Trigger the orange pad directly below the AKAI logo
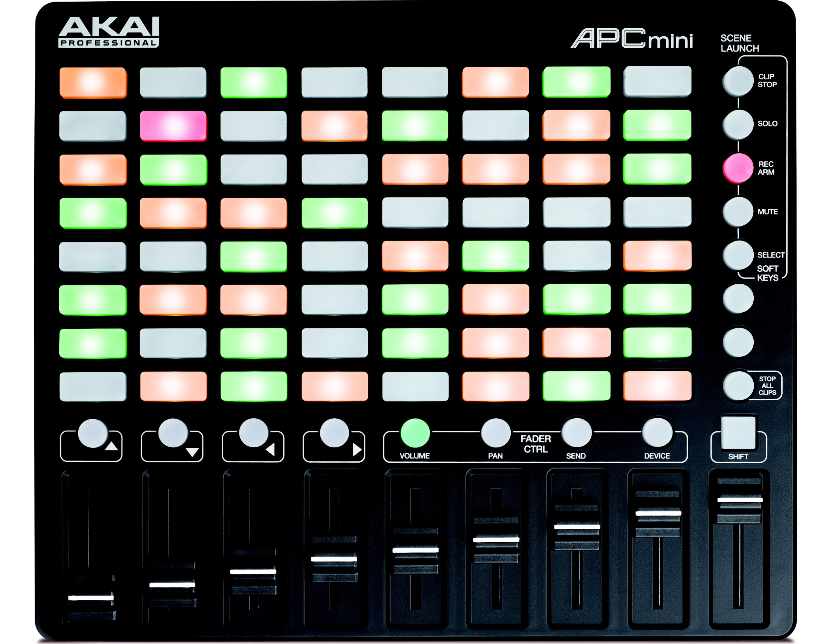 click(x=93, y=83)
